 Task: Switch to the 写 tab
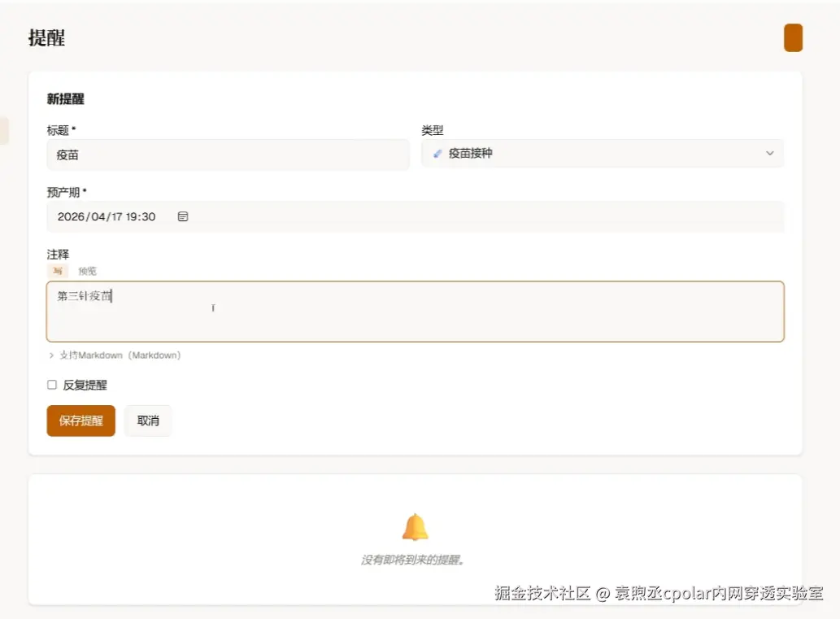coord(58,271)
